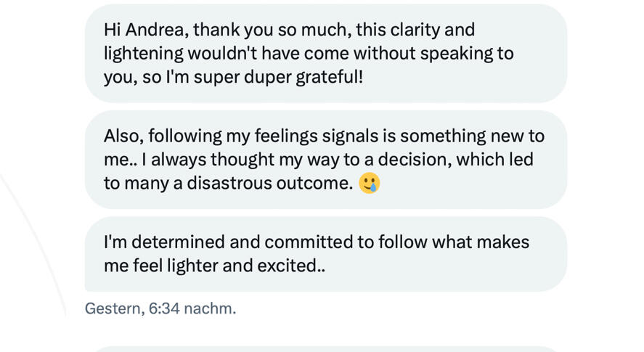Click the word "grateful!" in the first message
The height and width of the screenshot is (352, 644).
(x=329, y=77)
